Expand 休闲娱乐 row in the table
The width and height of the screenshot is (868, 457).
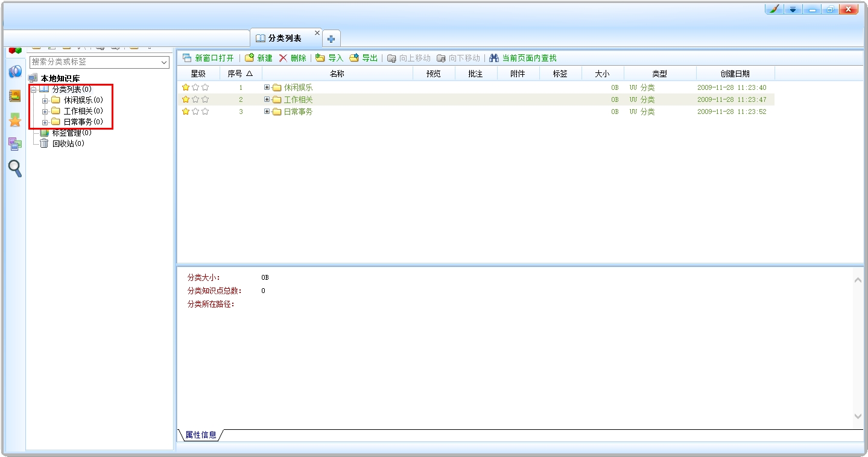click(267, 87)
